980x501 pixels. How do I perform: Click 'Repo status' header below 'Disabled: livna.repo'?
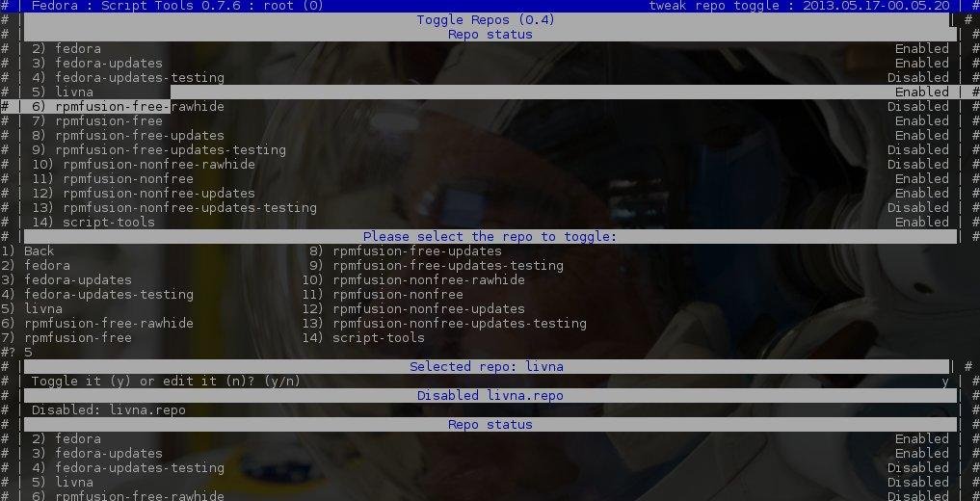pos(490,425)
